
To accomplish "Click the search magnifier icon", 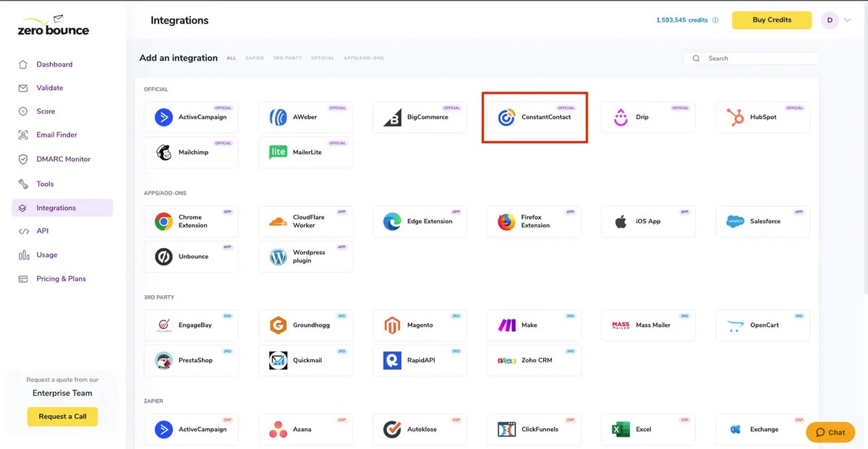I will pos(696,59).
